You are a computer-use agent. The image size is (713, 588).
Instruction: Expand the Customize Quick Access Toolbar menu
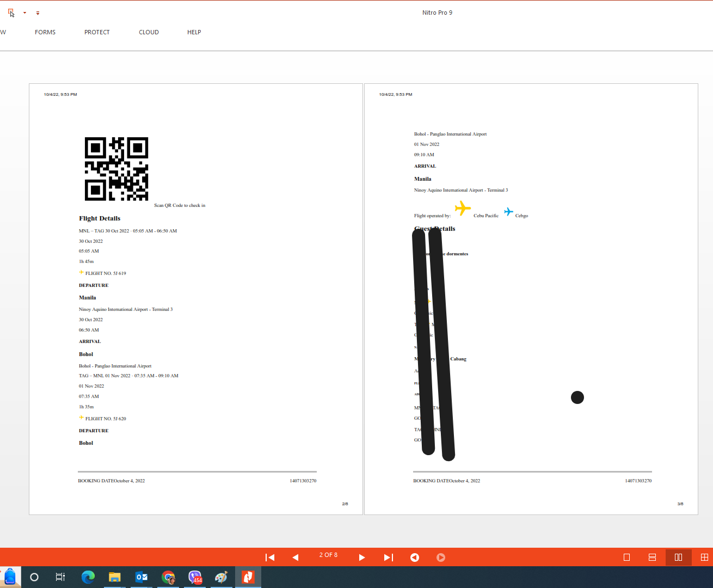pyautogui.click(x=38, y=13)
